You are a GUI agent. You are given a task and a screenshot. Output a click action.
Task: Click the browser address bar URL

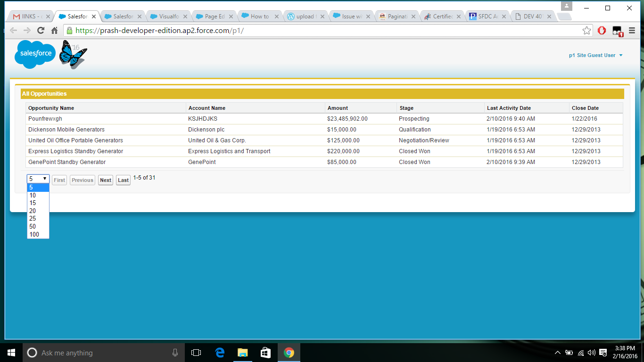pyautogui.click(x=160, y=31)
